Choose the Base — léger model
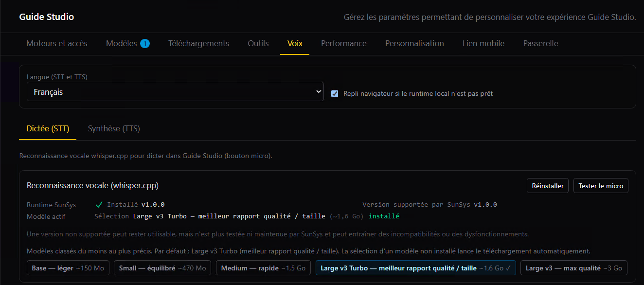Screen dimensions: 644x285 68,268
